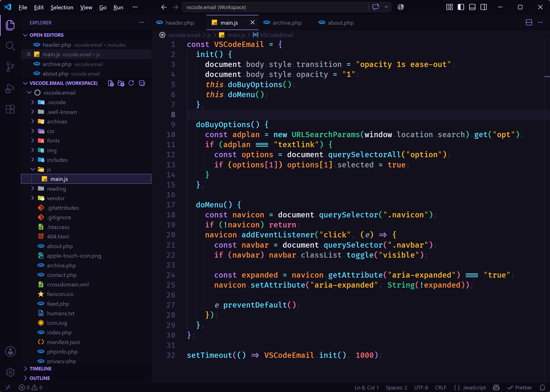Open the Manage gear icon
This screenshot has width=550, height=392.
(10, 372)
